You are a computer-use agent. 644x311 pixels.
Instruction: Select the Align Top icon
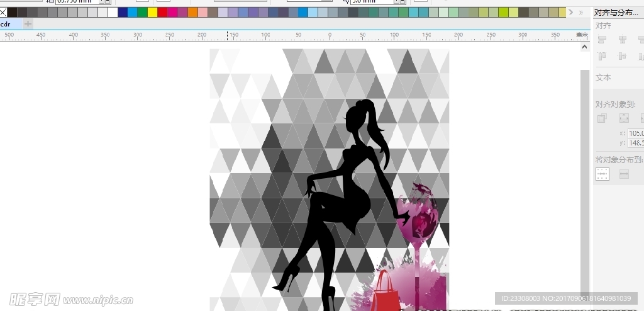tap(602, 57)
